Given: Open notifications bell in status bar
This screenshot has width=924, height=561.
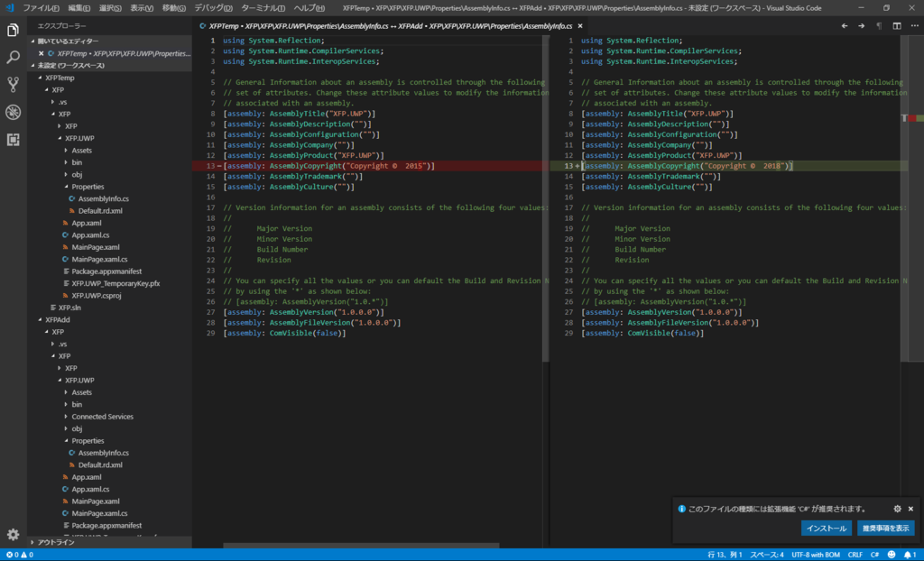Looking at the screenshot, I should tap(910, 555).
